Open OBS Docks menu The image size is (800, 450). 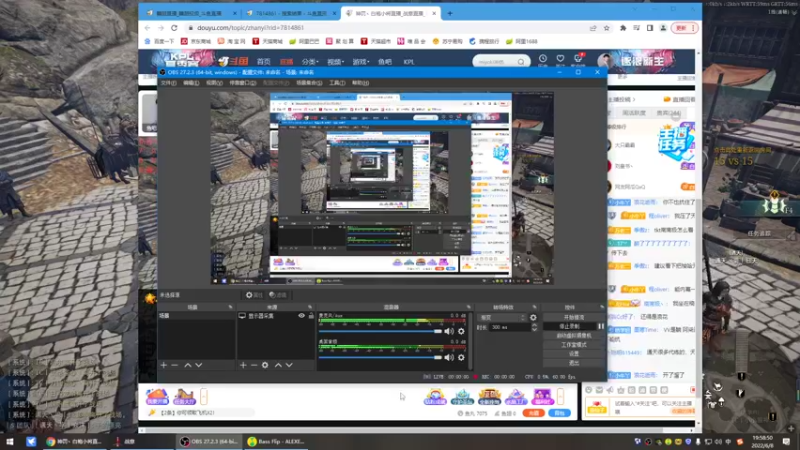pyautogui.click(x=242, y=83)
